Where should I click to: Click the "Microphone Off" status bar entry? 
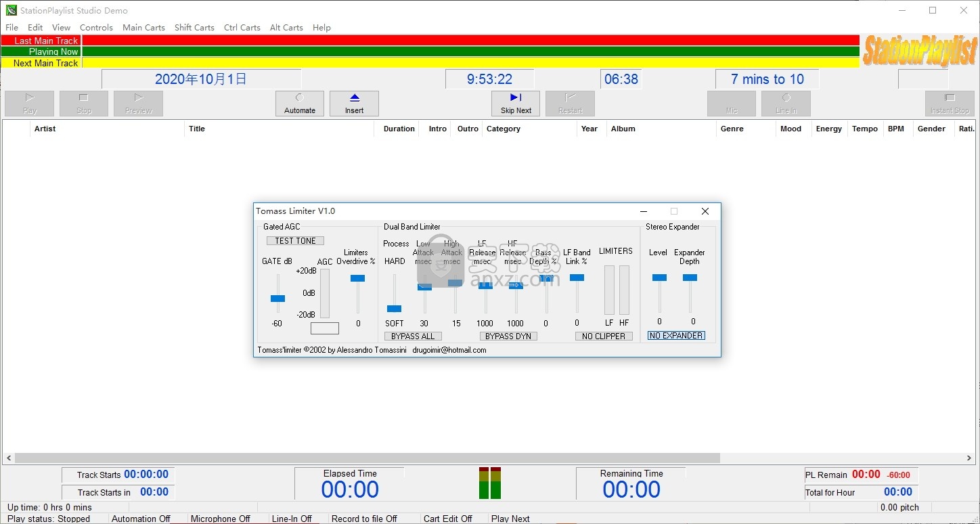(x=221, y=519)
